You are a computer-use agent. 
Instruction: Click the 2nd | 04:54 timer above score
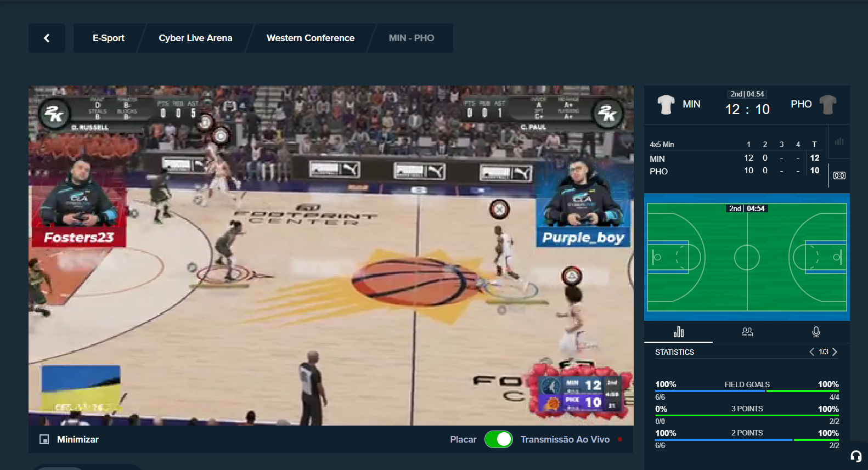click(747, 94)
